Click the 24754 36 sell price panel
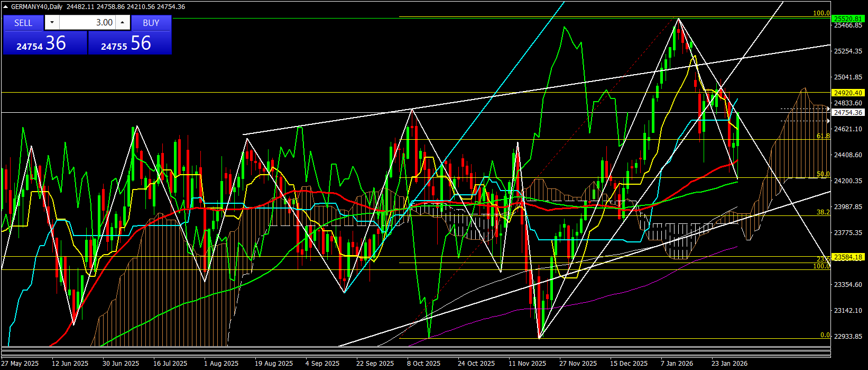The width and height of the screenshot is (868, 370). point(44,43)
